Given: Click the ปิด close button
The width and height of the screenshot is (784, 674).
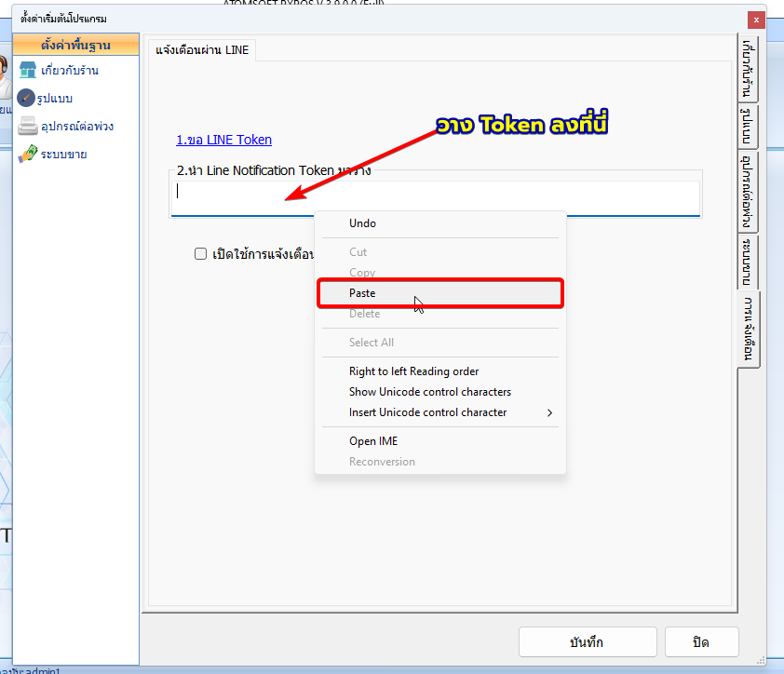Looking at the screenshot, I should [x=701, y=642].
